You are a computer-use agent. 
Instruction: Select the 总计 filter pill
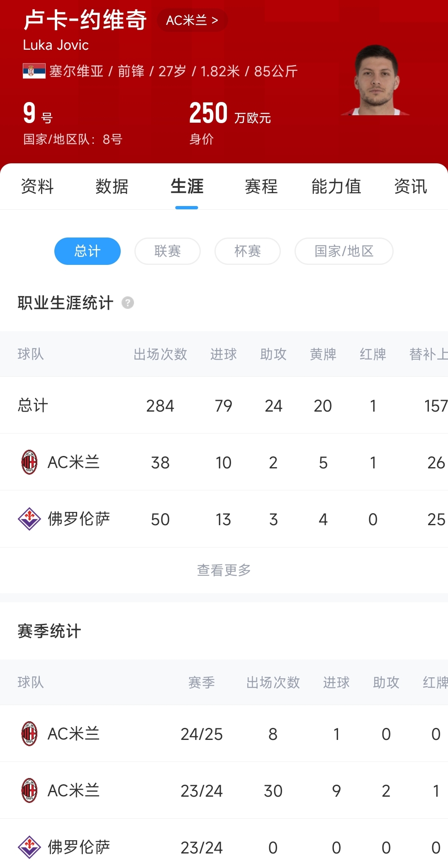click(88, 251)
